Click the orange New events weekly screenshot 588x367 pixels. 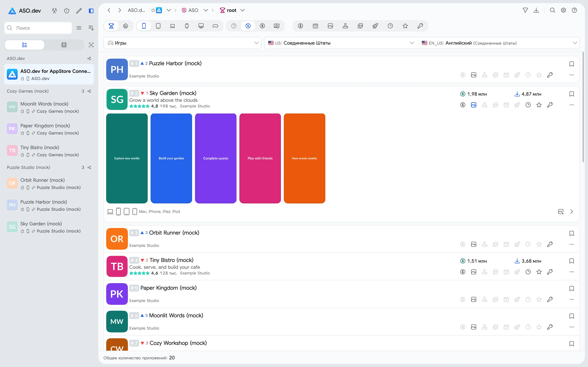(x=304, y=158)
